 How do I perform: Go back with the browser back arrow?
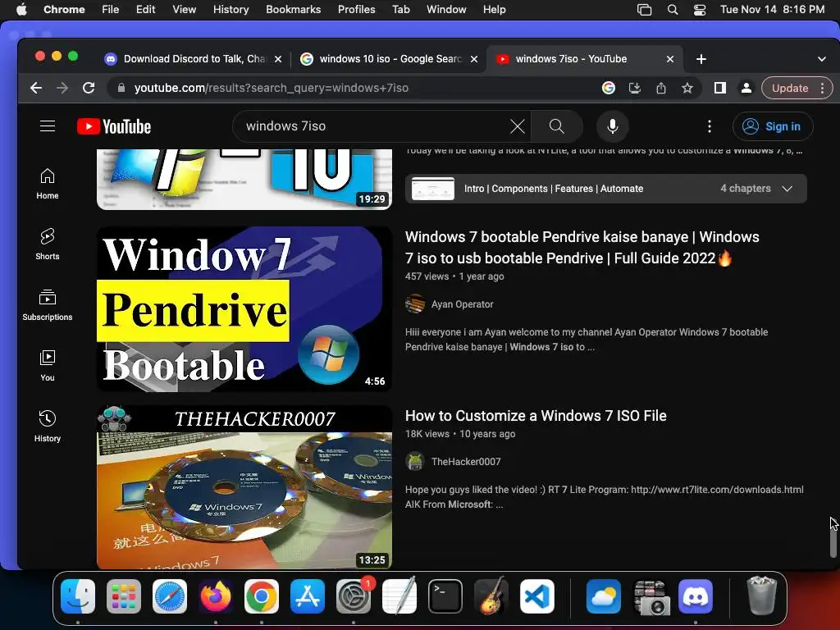(36, 88)
